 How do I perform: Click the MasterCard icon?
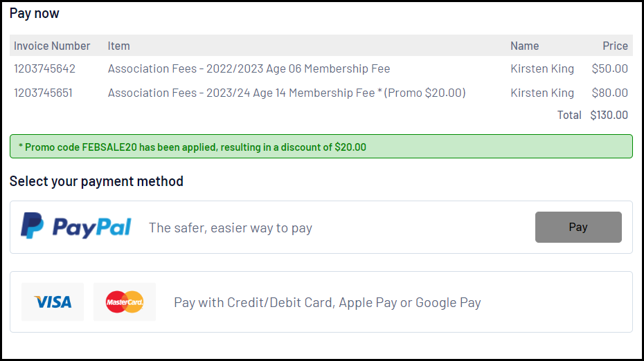click(125, 302)
